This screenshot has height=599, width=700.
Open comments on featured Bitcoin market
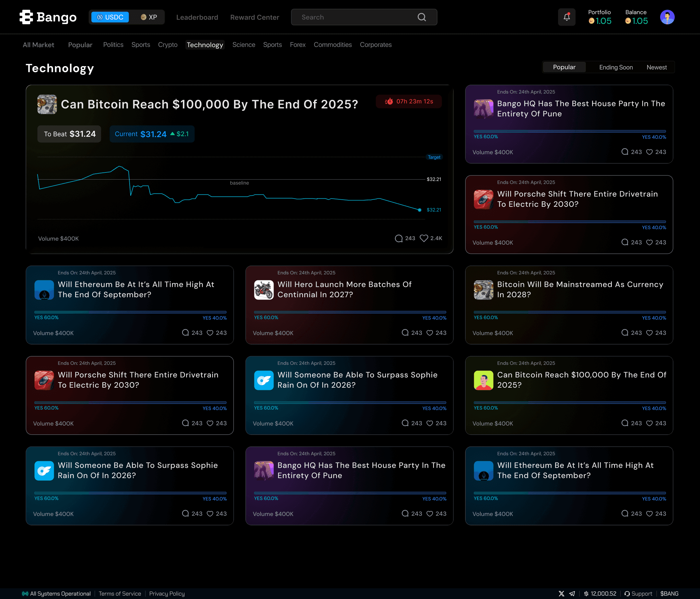click(x=399, y=238)
